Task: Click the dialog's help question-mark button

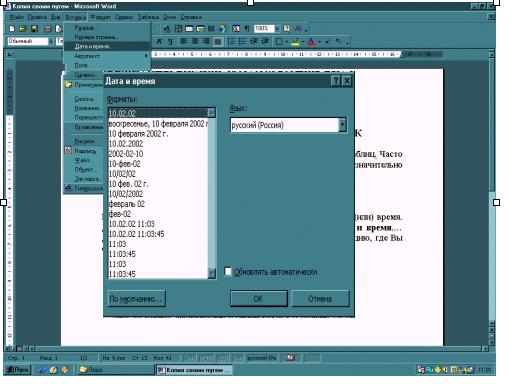Action: 336,81
